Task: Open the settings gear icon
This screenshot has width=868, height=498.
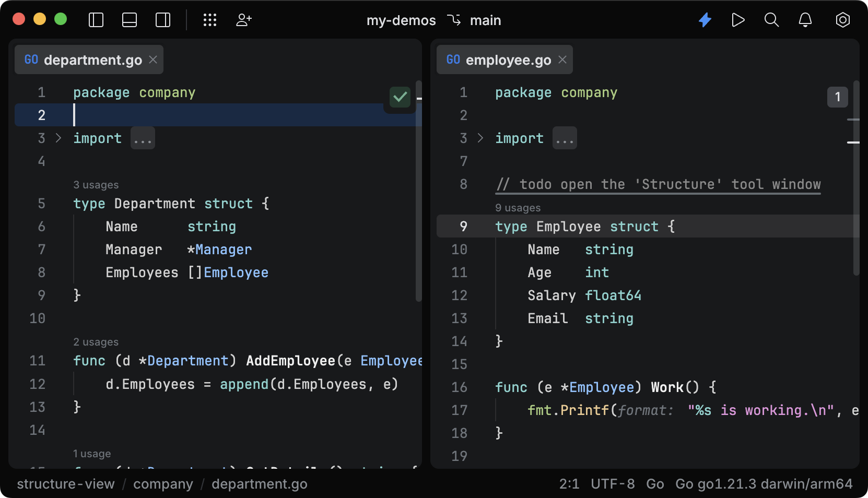Action: [842, 20]
